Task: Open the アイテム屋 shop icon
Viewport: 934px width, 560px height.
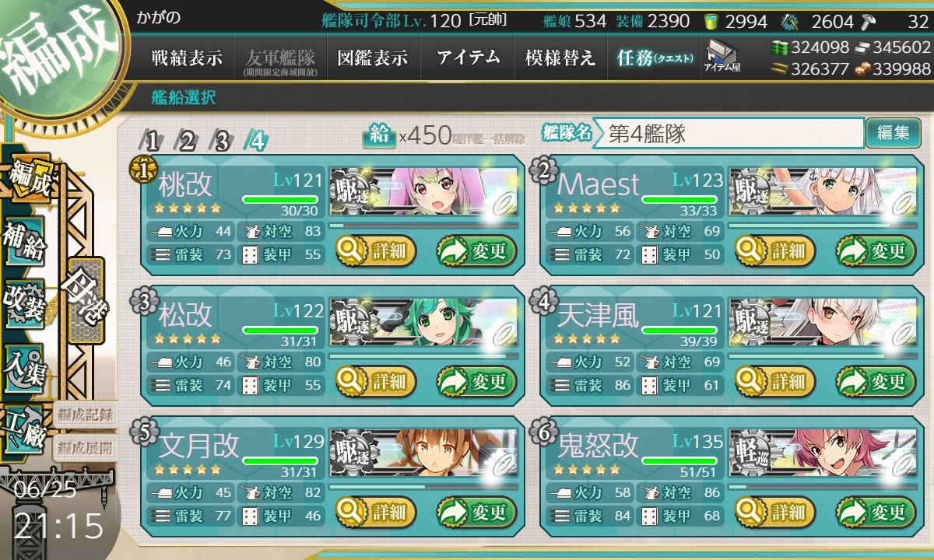Action: click(x=722, y=56)
